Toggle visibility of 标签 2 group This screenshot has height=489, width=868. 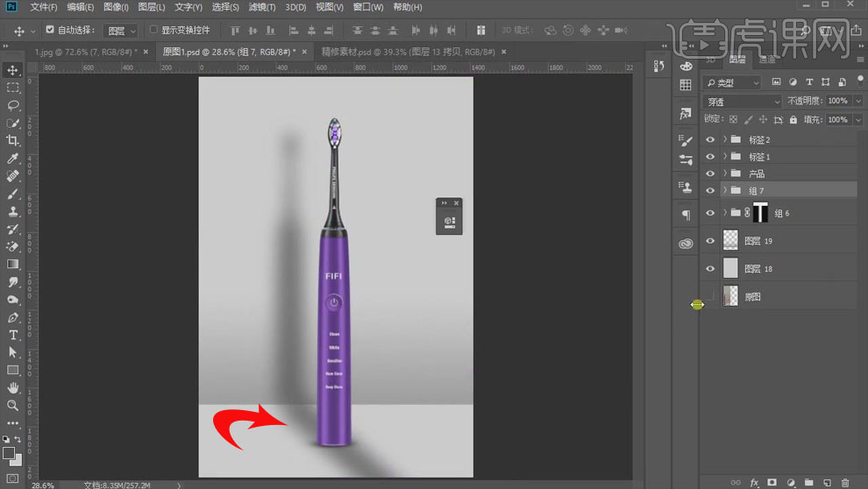coord(710,139)
